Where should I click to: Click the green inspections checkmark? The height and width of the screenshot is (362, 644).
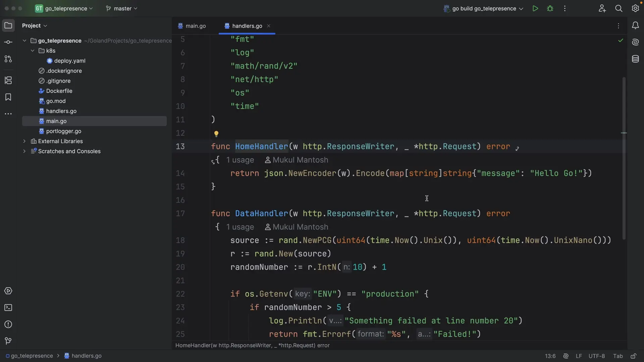pos(621,40)
